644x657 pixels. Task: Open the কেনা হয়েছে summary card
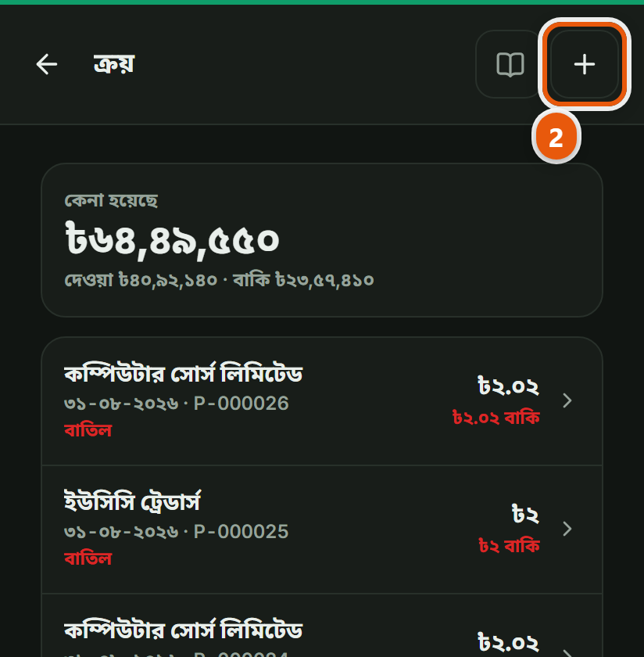pos(321,240)
